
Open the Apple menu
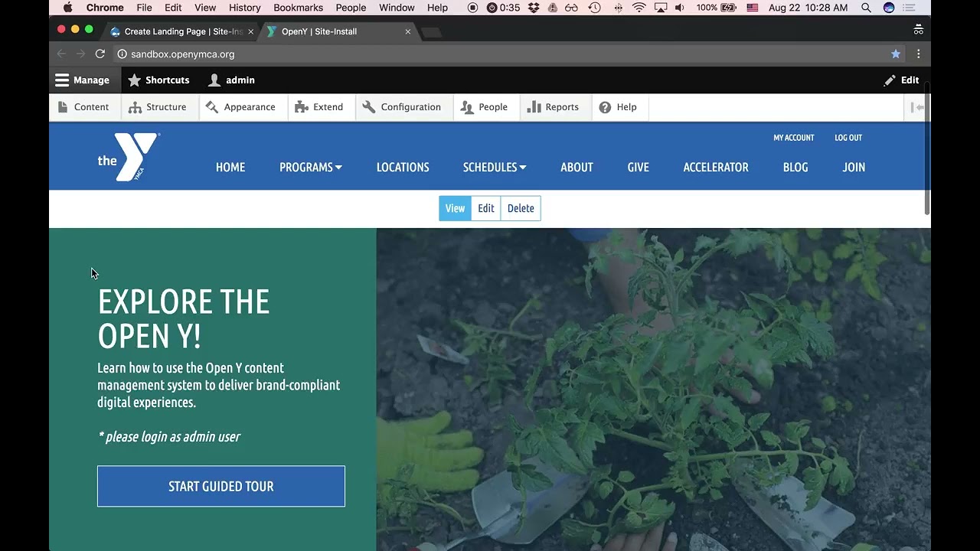67,8
